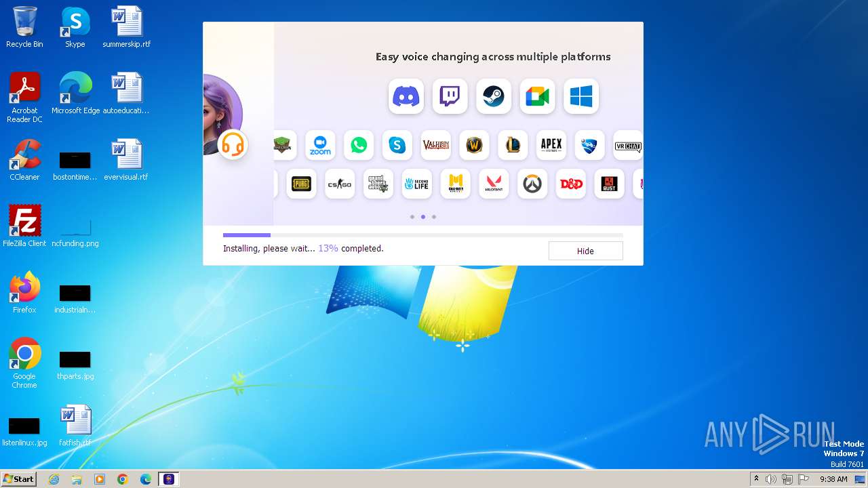Select Firefox desktop shortcut
This screenshot has height=488, width=868.
[x=24, y=293]
